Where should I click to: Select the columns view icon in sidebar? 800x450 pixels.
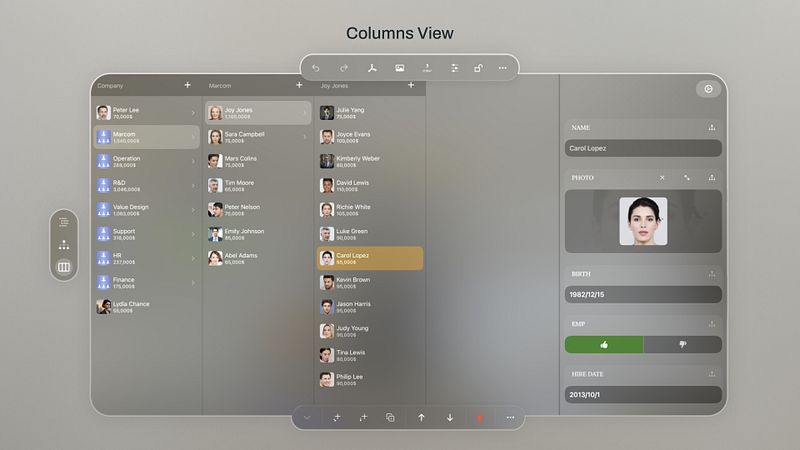tap(64, 267)
